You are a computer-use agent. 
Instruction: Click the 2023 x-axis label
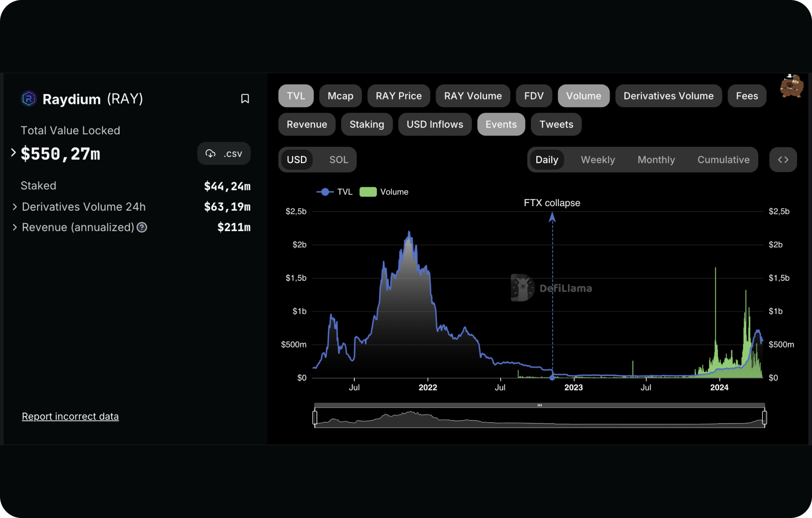pos(573,387)
